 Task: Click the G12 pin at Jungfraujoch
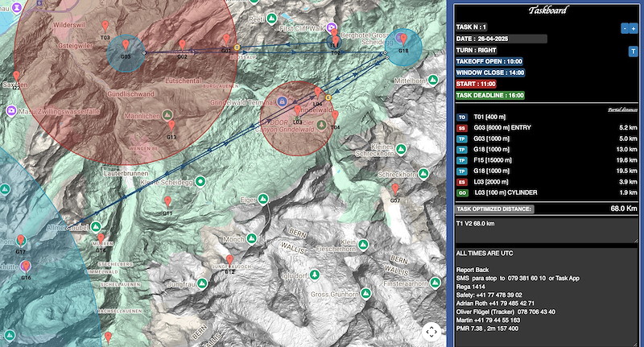[229, 260]
